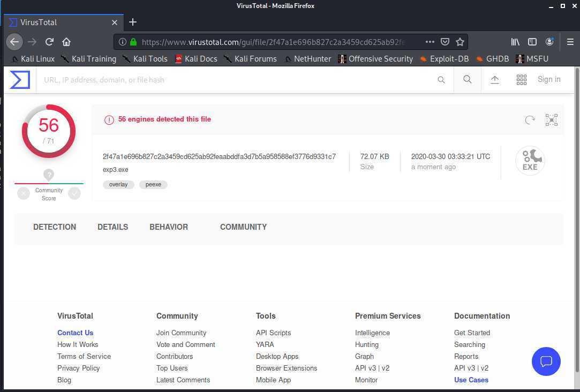Screen dimensions: 580x392
Task: Open Join Community footer link
Action: (181, 333)
